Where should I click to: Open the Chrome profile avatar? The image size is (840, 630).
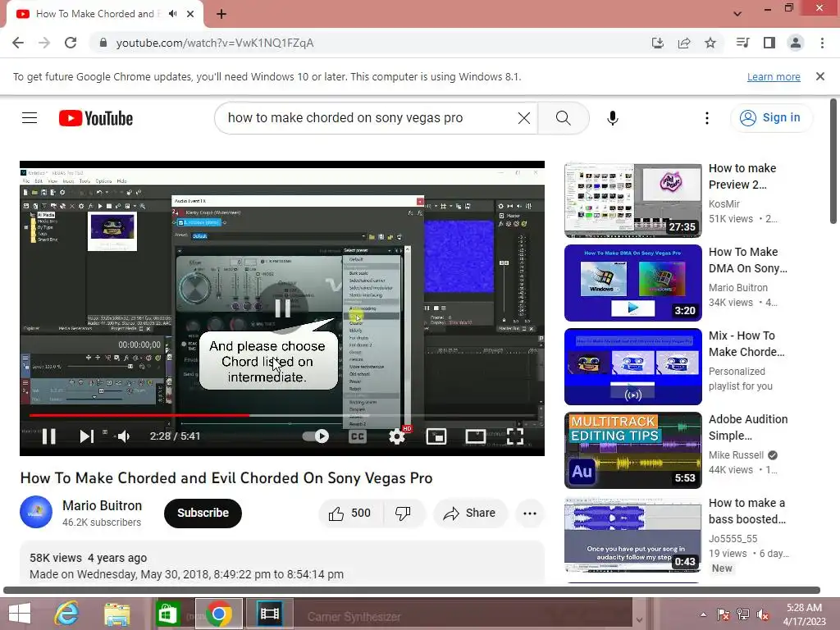tap(796, 43)
